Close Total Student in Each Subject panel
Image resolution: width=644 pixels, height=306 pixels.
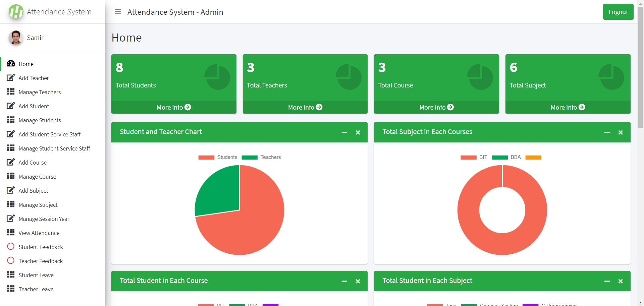621,281
